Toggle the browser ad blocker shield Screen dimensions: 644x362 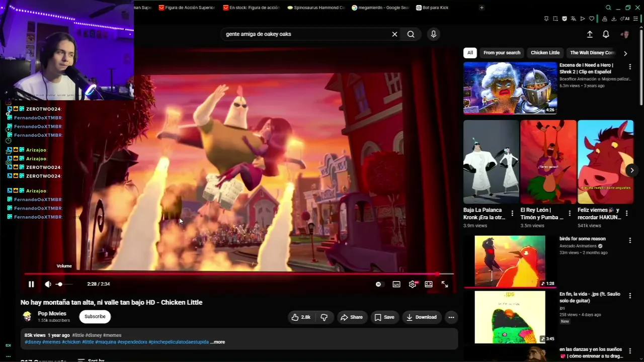[565, 19]
